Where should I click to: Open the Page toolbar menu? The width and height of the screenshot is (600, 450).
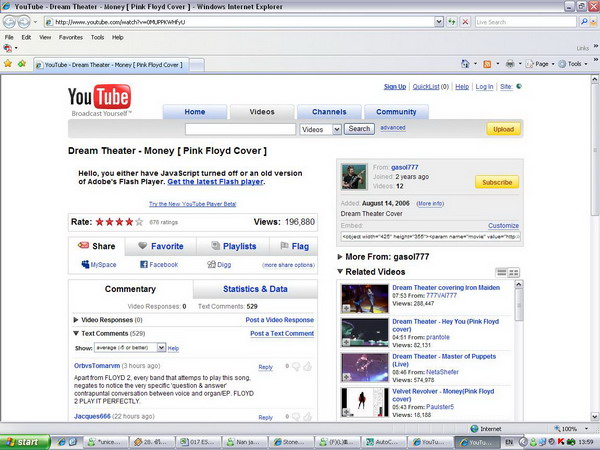click(x=541, y=64)
